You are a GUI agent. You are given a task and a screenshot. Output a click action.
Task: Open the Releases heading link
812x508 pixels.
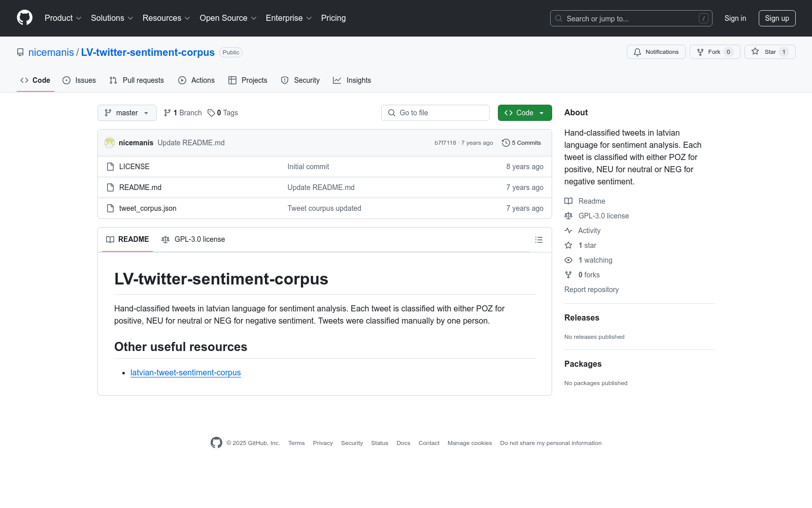click(x=582, y=318)
